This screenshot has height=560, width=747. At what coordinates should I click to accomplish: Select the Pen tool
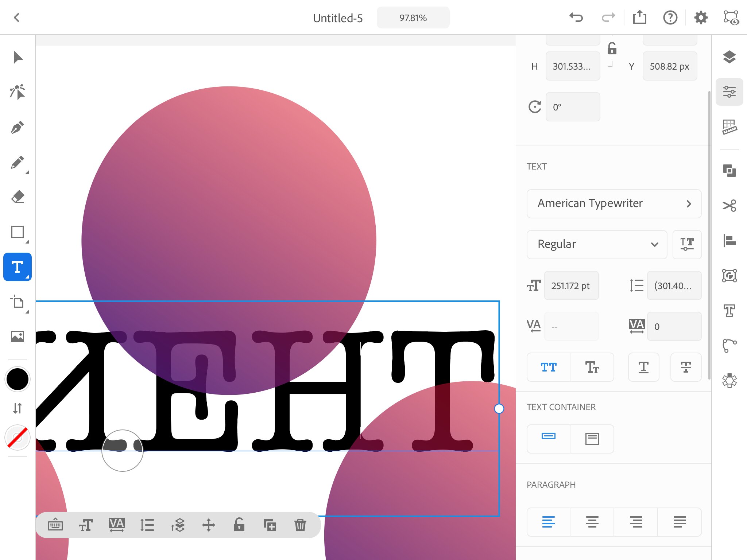pyautogui.click(x=17, y=128)
